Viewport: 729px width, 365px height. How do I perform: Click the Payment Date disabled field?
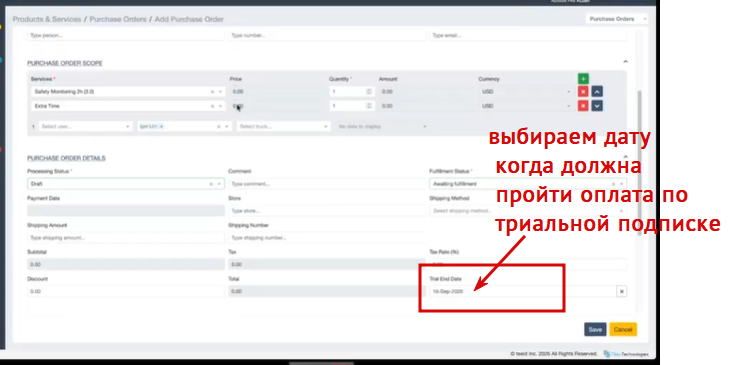pyautogui.click(x=126, y=211)
